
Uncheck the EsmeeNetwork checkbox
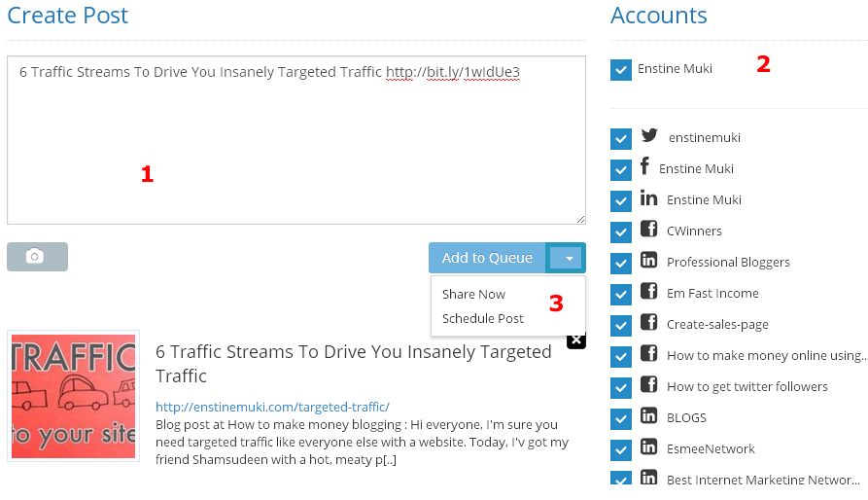click(x=621, y=449)
